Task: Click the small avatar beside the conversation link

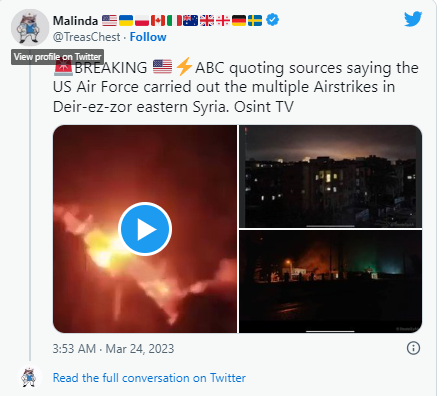Action: 29,377
